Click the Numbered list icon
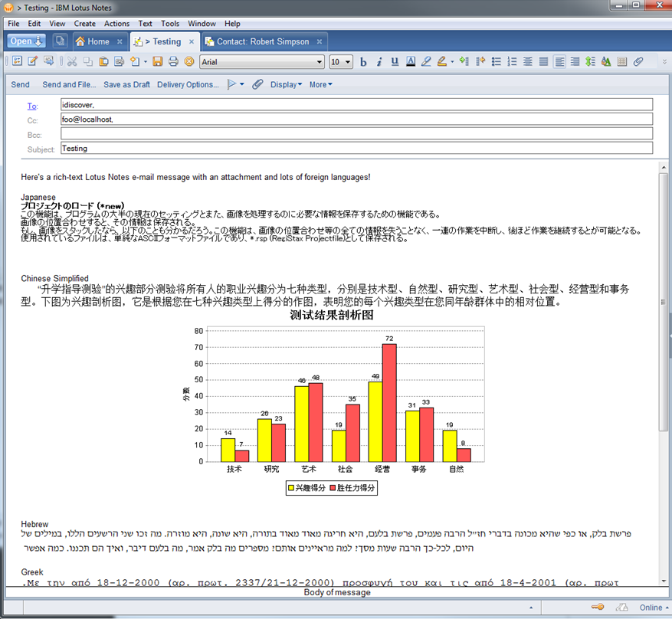This screenshot has height=619, width=672. (512, 62)
